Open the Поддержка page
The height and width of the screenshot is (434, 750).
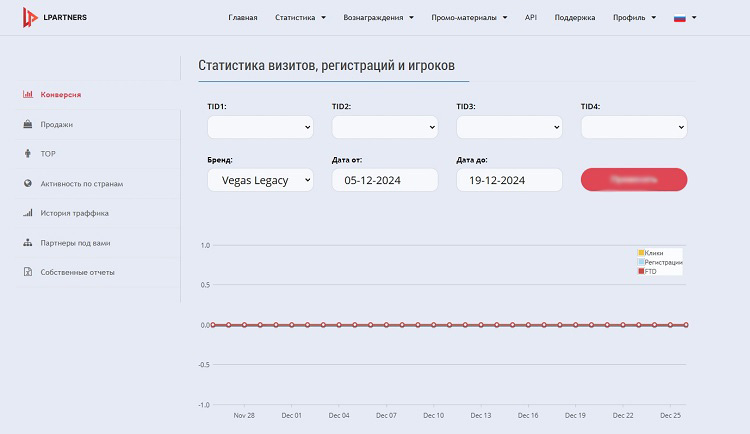click(x=574, y=17)
